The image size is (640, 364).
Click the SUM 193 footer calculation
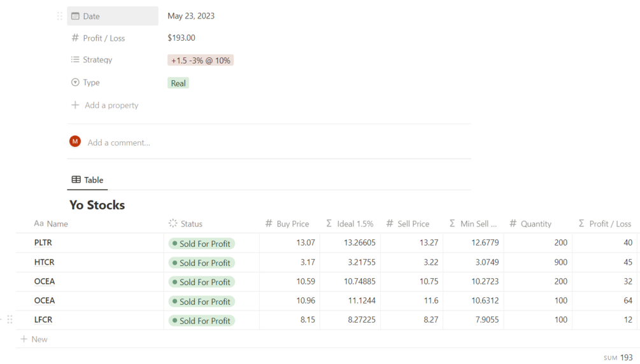coord(618,358)
